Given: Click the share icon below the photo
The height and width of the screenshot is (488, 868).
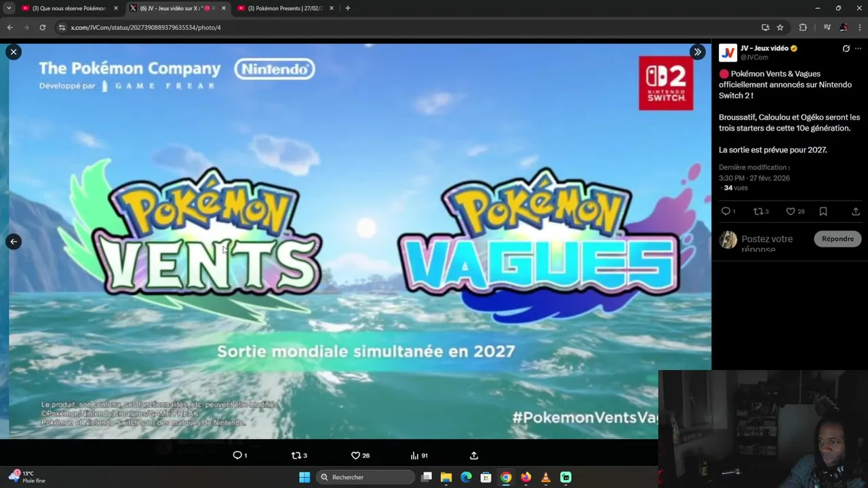Looking at the screenshot, I should click(x=474, y=455).
